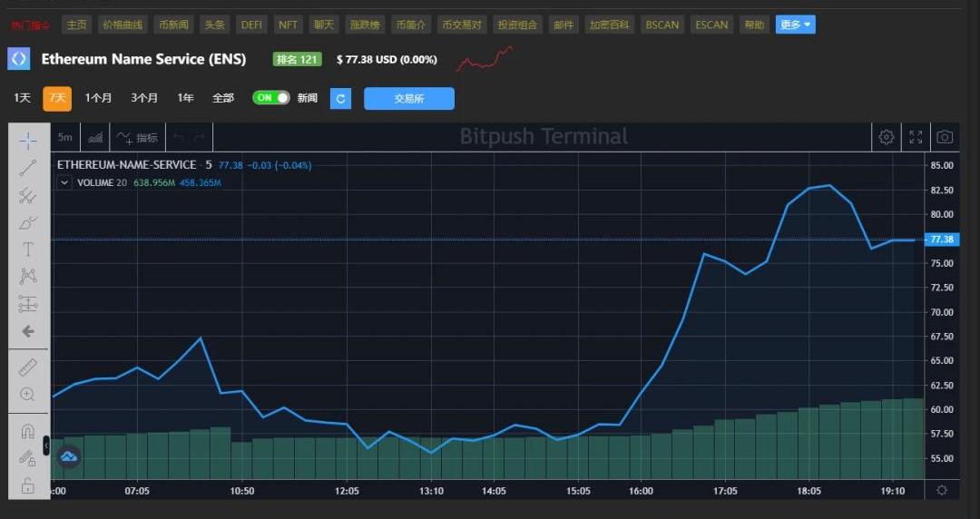
Task: Select the 1年 time range
Action: pos(185,98)
